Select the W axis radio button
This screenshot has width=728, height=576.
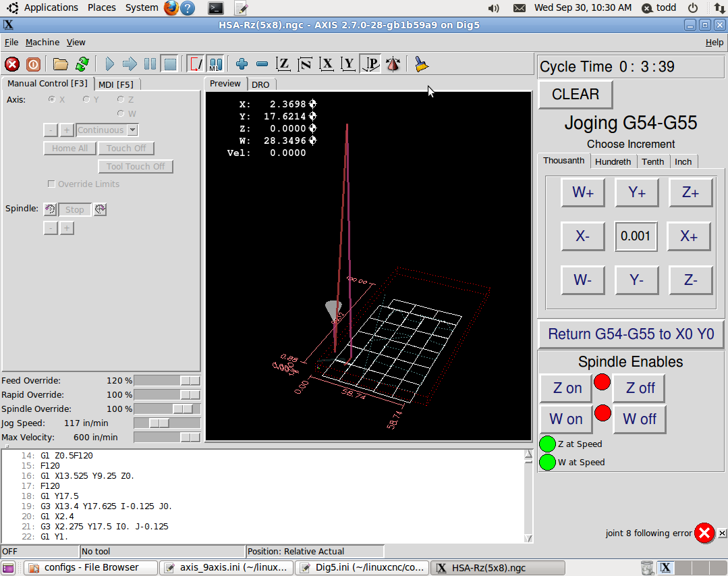point(121,113)
